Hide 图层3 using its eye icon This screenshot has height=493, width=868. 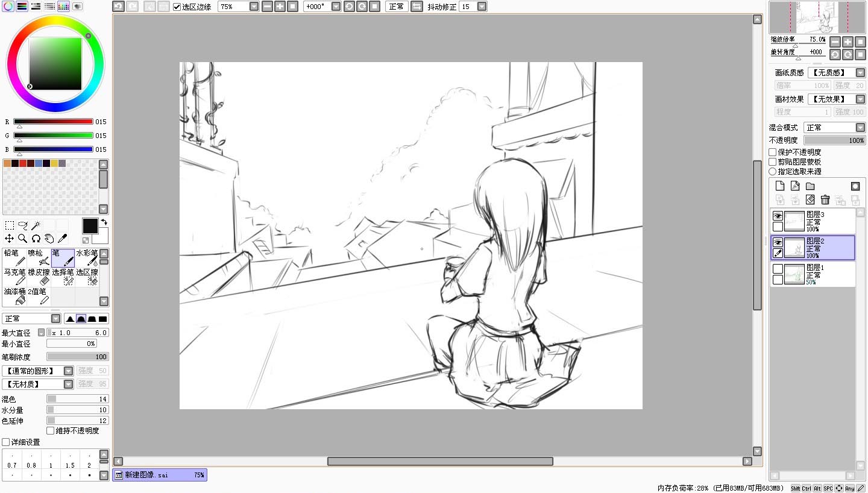[778, 216]
